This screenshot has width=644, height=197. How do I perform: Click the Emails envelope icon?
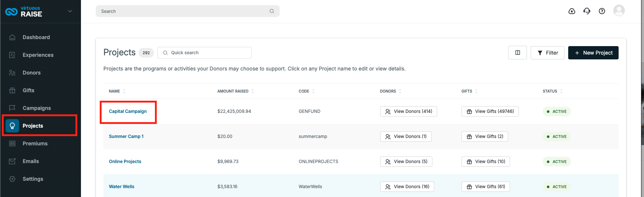pos(12,161)
